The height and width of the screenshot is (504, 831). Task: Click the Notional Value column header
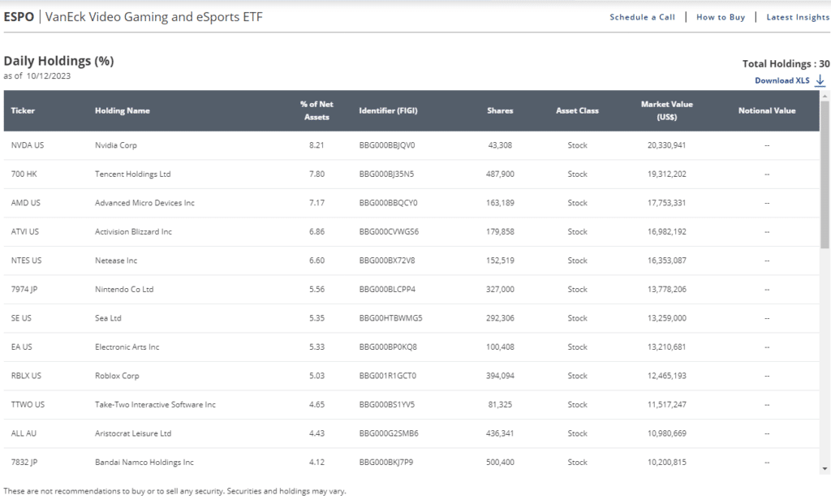(x=767, y=110)
